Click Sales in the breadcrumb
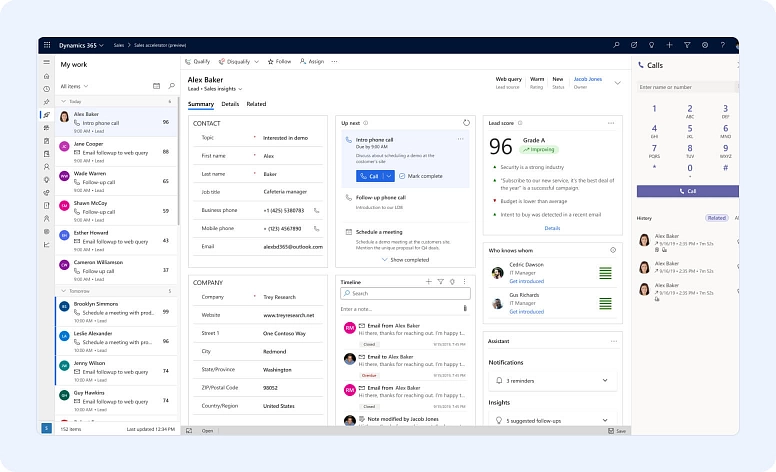The height and width of the screenshot is (472, 776). (x=119, y=45)
